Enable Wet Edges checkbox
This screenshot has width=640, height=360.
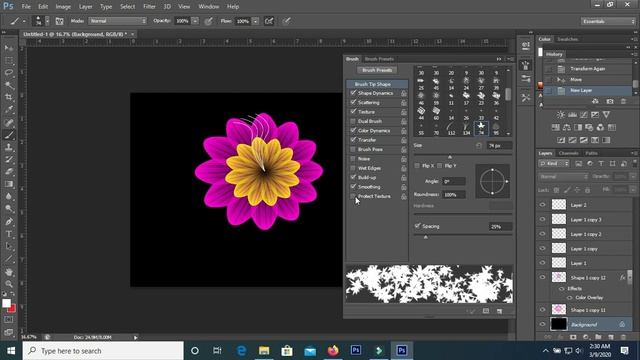pyautogui.click(x=353, y=168)
